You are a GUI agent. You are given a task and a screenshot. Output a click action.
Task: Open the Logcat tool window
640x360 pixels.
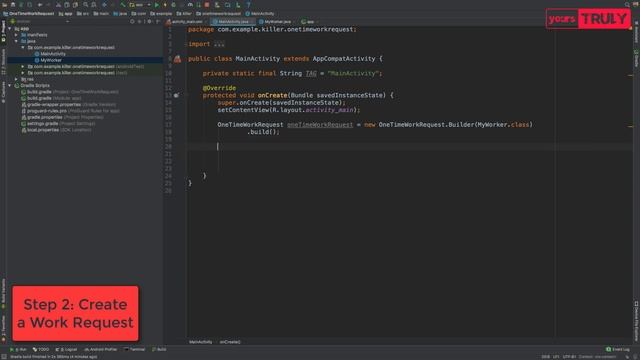pos(66,349)
